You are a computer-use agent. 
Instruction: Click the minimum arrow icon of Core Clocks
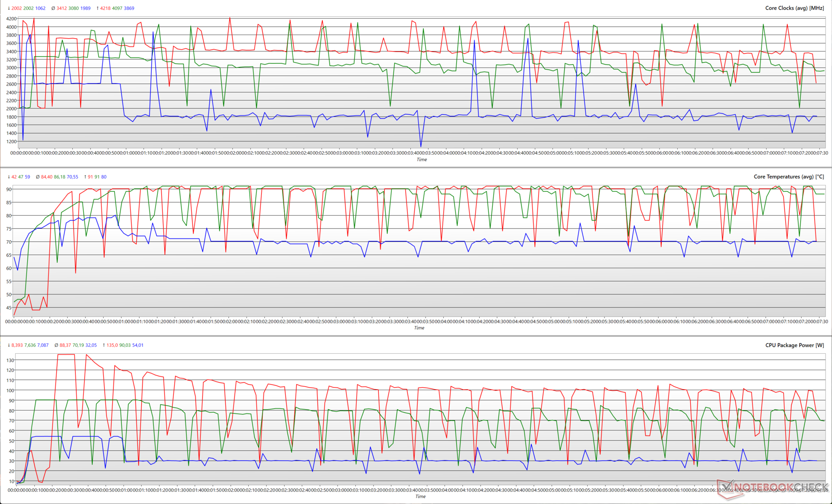click(x=9, y=8)
